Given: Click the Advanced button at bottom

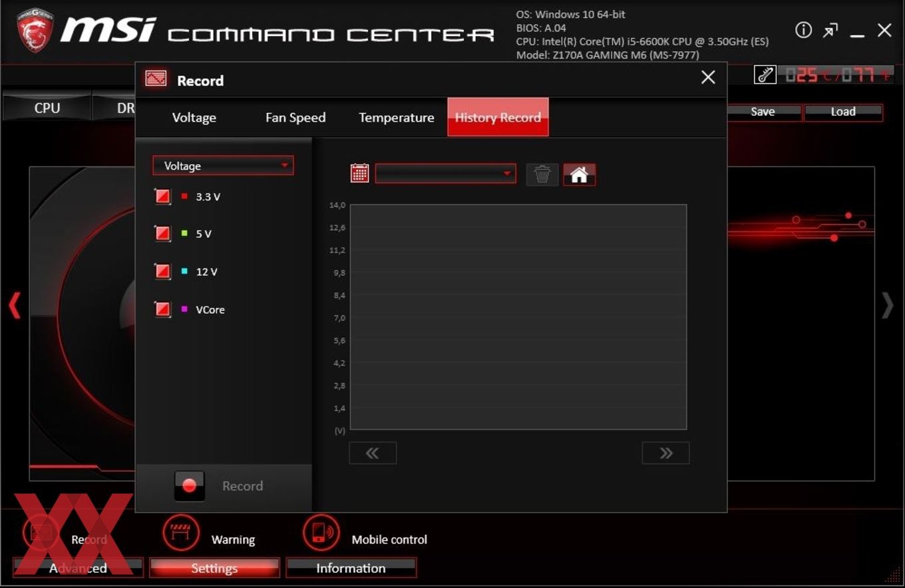Looking at the screenshot, I should tap(78, 568).
